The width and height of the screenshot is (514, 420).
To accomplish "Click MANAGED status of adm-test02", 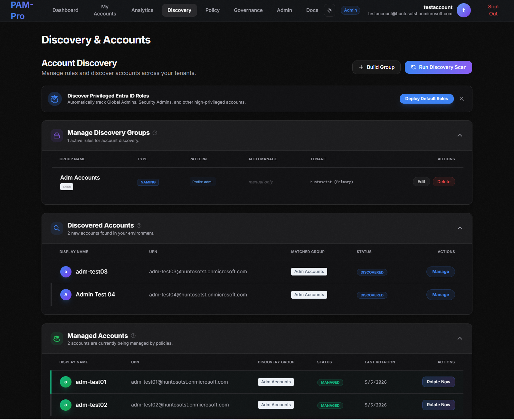I will (x=330, y=406).
